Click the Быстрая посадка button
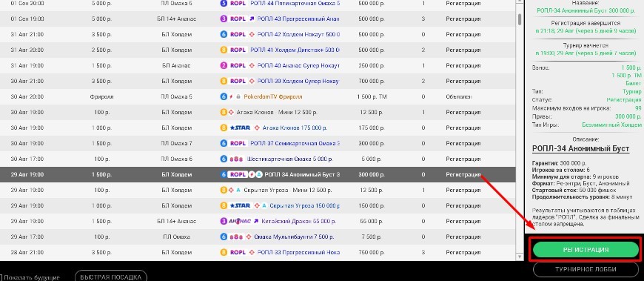644x281 pixels. (111, 277)
